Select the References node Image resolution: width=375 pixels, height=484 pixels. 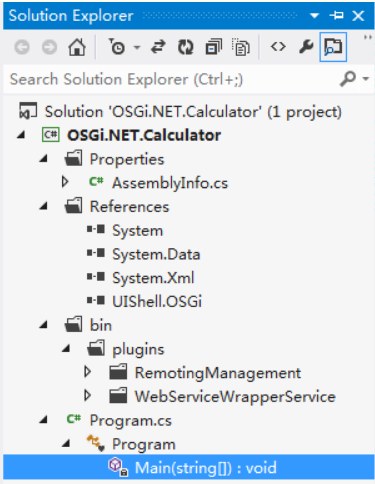129,207
